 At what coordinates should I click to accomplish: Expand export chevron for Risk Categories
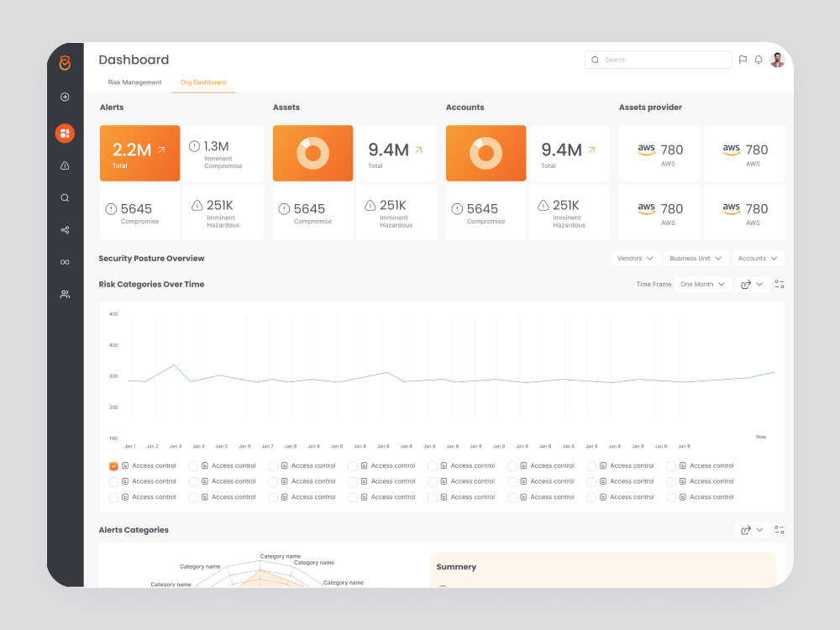[759, 285]
